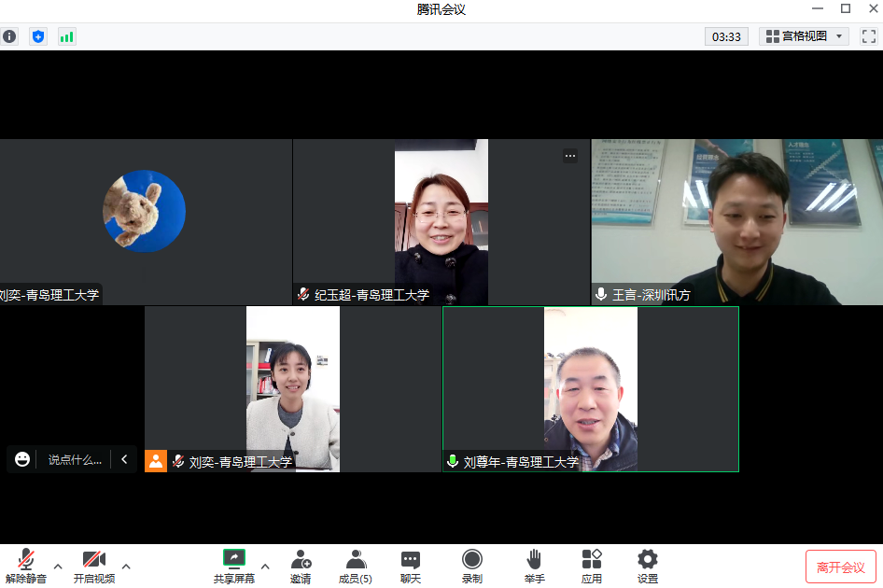Unmute microphone with 解除静音
This screenshot has height=588, width=883.
26,566
